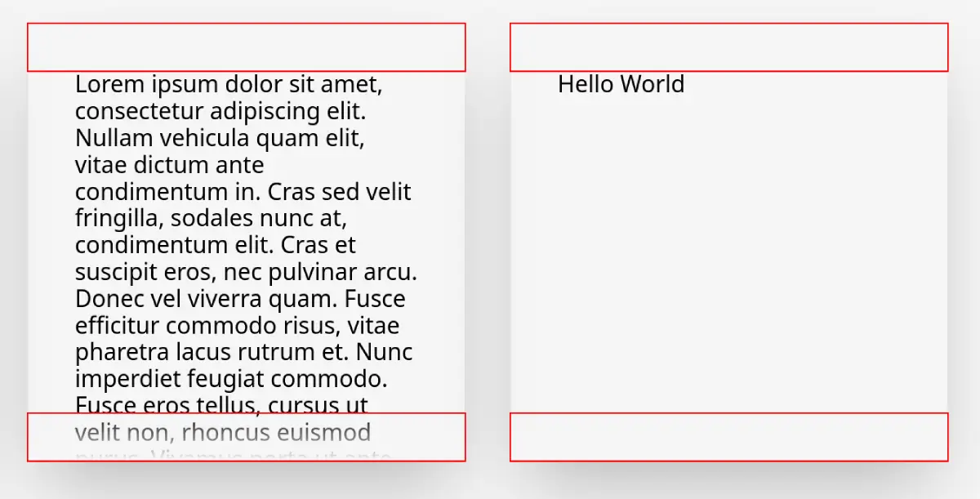Click the bottom red box of the Hello World card
Image resolution: width=980 pixels, height=499 pixels.
click(728, 437)
